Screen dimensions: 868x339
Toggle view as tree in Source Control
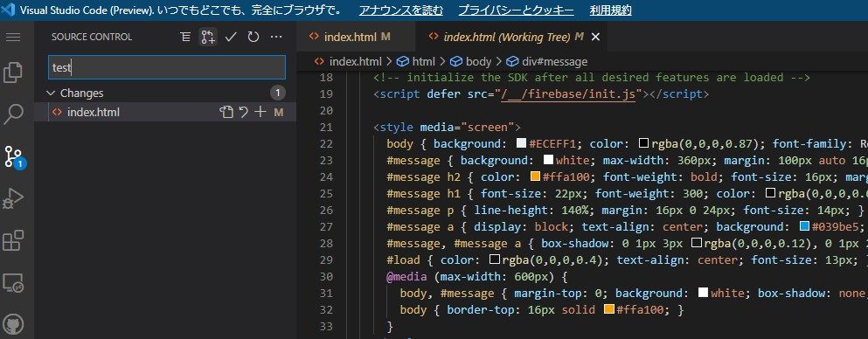coord(185,37)
